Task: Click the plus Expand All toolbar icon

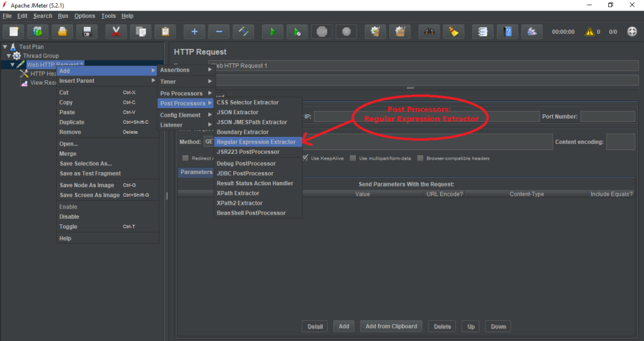Action: (x=194, y=31)
